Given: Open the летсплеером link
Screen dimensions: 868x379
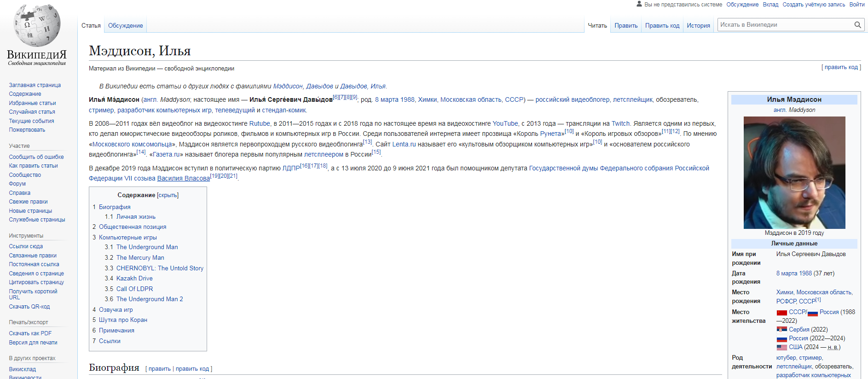Looking at the screenshot, I should 324,155.
